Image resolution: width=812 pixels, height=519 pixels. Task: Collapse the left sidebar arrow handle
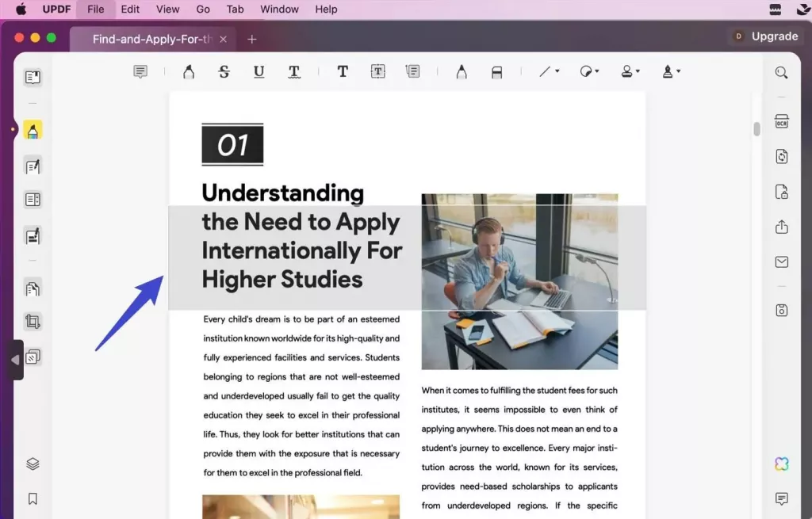tap(15, 360)
